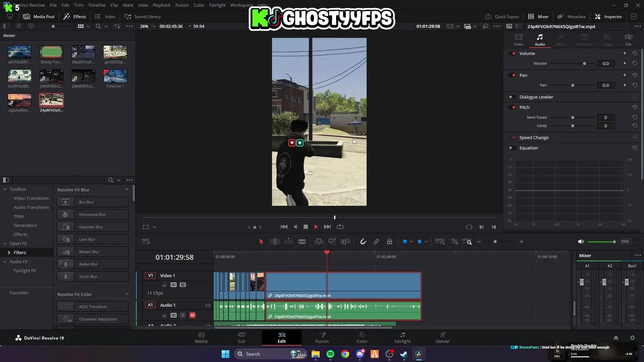Click the Full Extent Zoom icon

440,242
